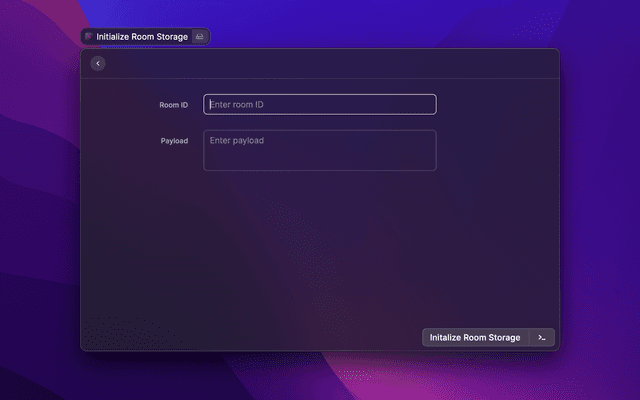
Task: Click the 'Enter payload' placeholder text
Action: point(237,141)
